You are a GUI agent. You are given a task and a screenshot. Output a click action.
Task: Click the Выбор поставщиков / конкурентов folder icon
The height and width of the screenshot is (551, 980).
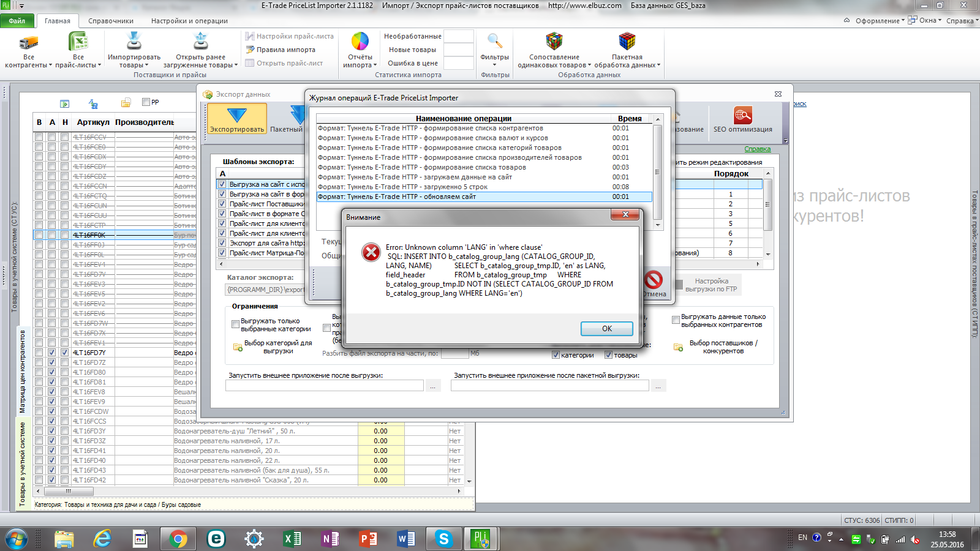tap(678, 347)
